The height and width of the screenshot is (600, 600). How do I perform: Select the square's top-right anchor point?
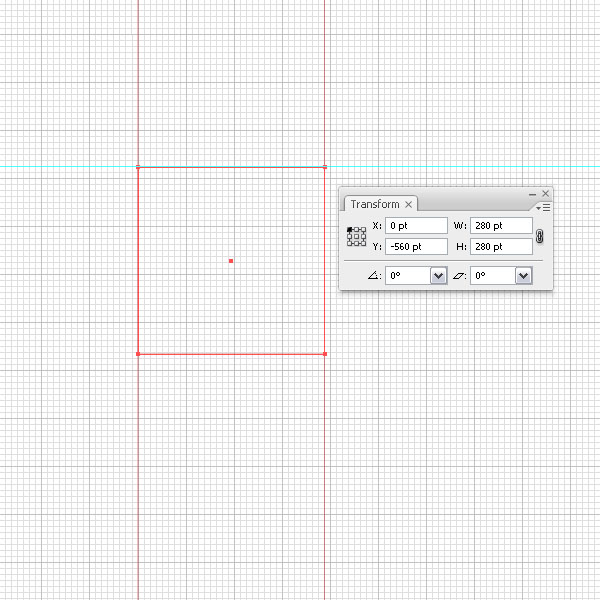click(325, 167)
